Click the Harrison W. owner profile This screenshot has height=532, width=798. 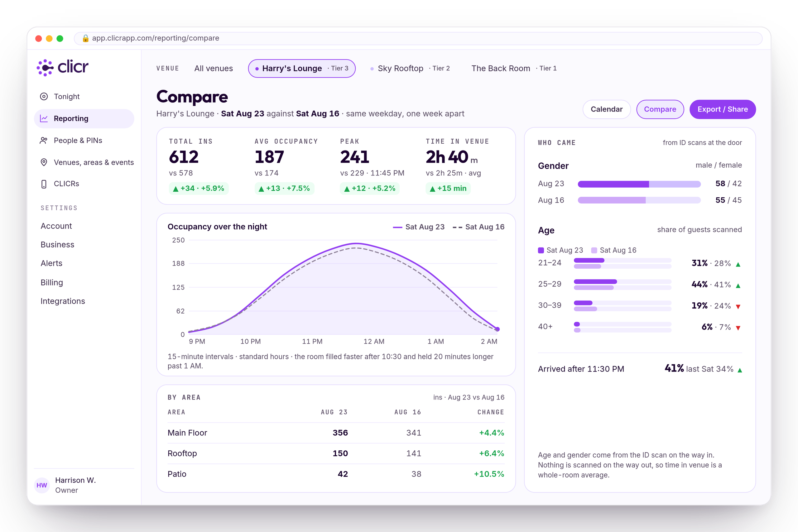(x=84, y=485)
